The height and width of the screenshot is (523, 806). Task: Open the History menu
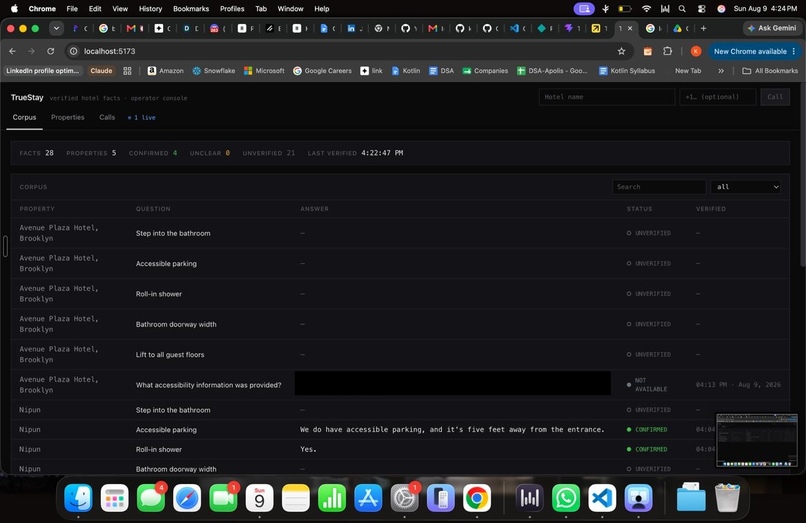tap(150, 9)
